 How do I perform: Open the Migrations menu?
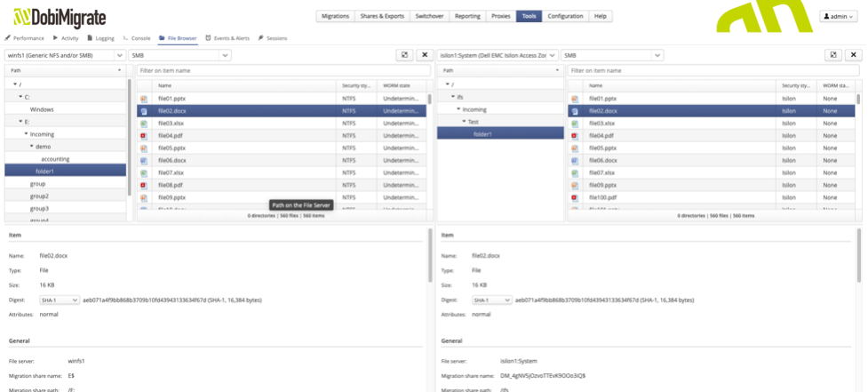(x=335, y=16)
